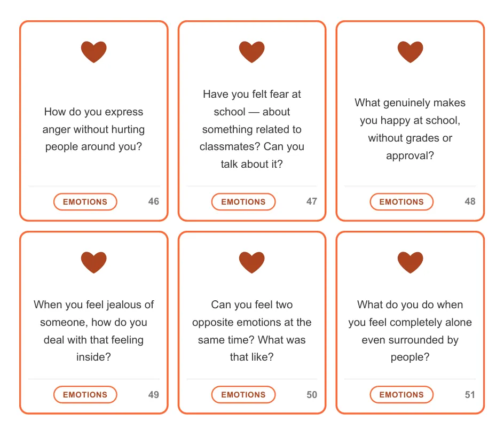
Task: Click the question about genuine happiness at school
Action: (x=410, y=129)
